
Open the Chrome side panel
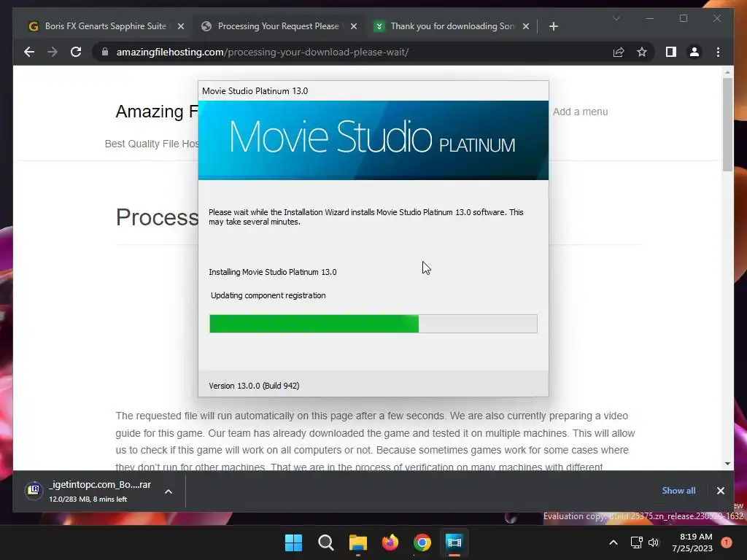pos(671,52)
